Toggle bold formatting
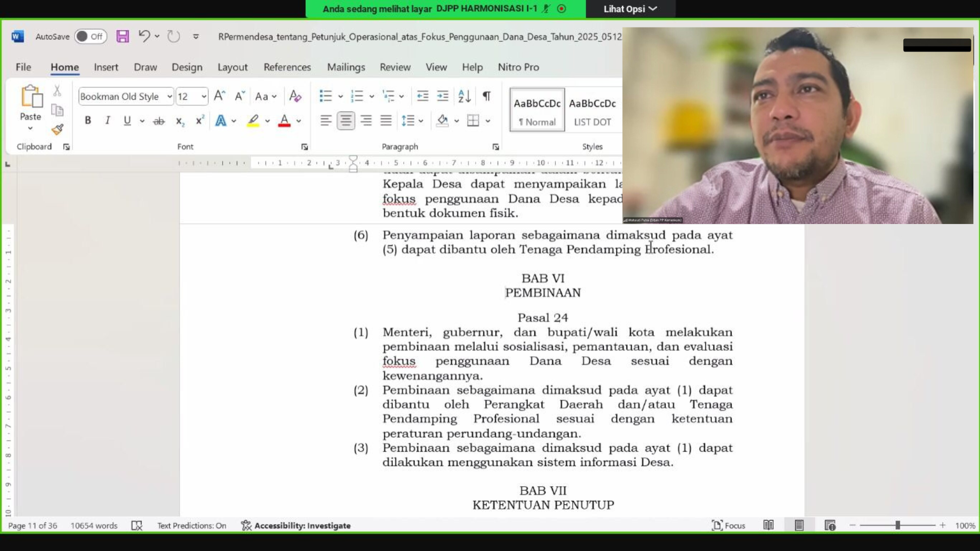This screenshot has height=551, width=980. click(x=88, y=121)
